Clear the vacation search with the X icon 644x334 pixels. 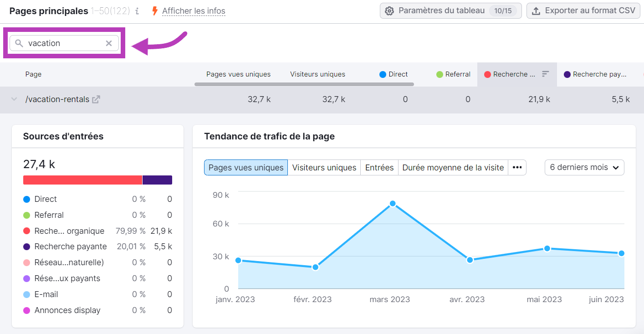108,43
